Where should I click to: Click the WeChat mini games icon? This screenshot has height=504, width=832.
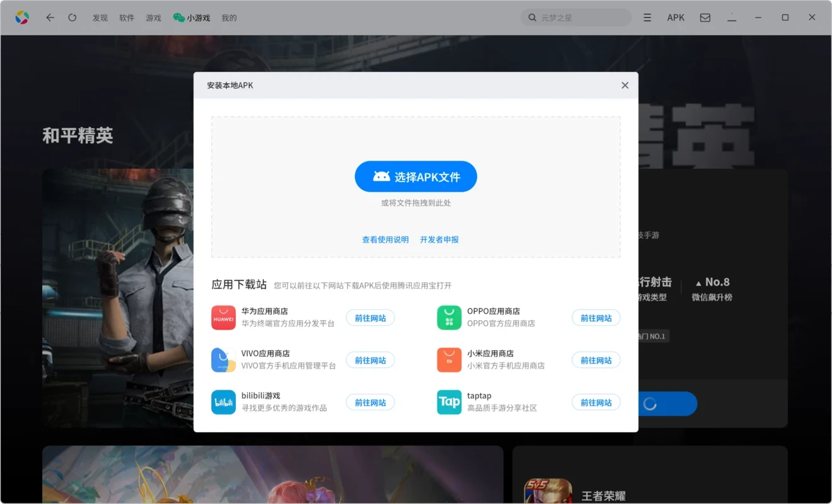(179, 18)
